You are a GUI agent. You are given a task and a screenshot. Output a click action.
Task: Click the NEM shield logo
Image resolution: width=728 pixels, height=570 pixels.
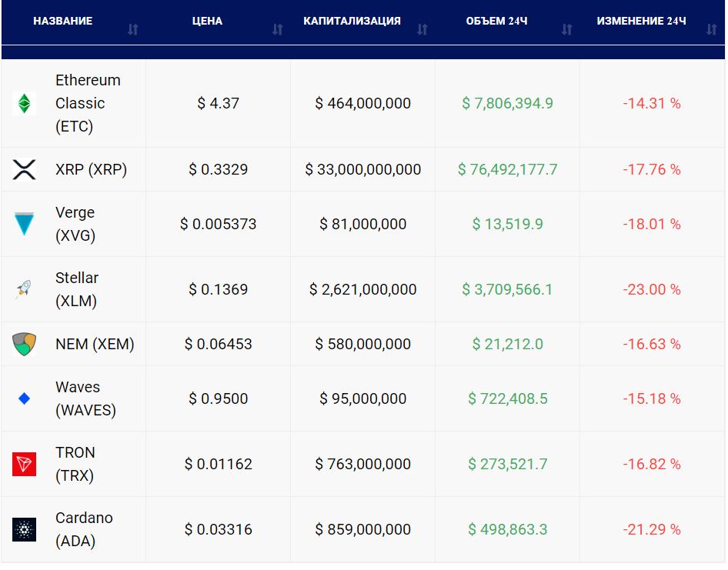pos(24,344)
